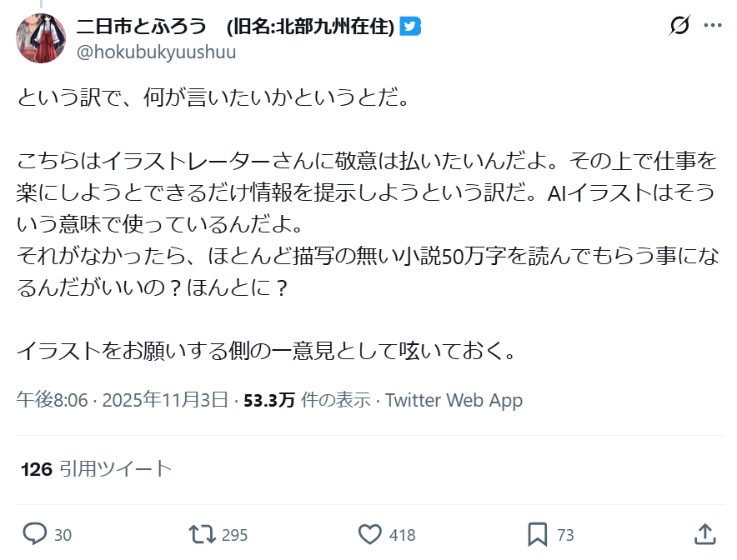Viewport: 737px width, 560px height.
Task: Like the tweet with the heart icon
Action: 369,534
